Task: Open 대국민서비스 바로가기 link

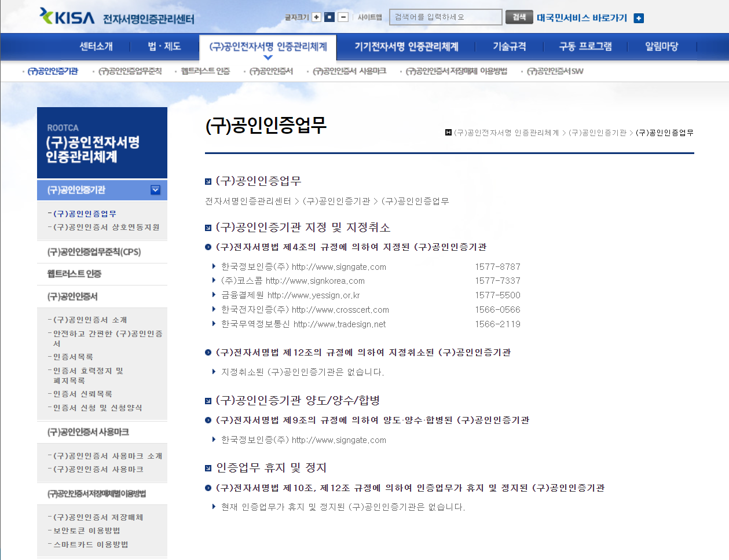Action: tap(582, 18)
